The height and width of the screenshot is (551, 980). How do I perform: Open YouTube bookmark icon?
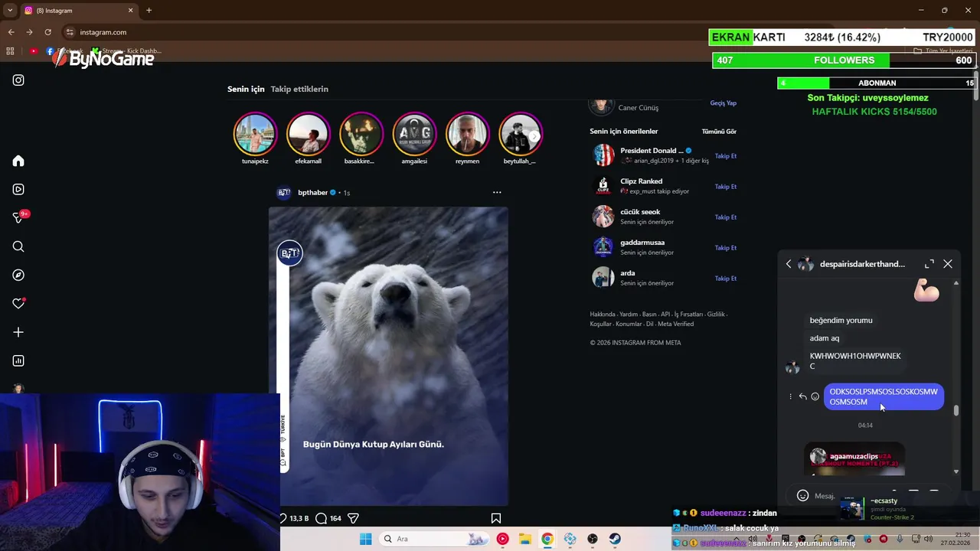pyautogui.click(x=34, y=51)
